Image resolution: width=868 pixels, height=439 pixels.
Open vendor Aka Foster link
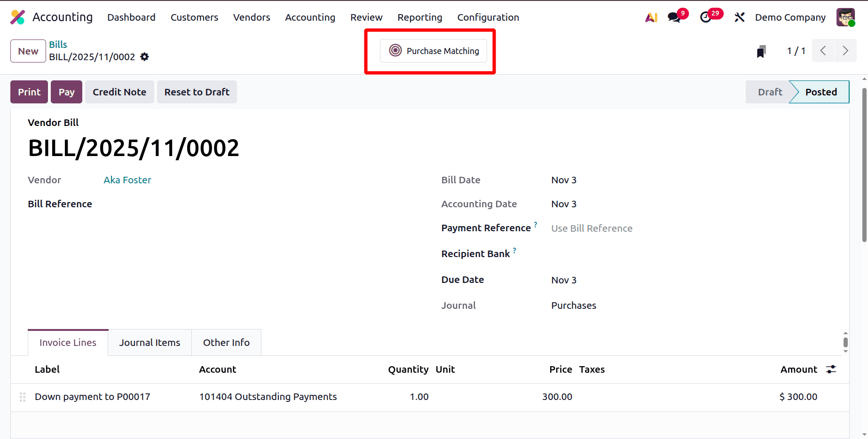click(x=127, y=180)
